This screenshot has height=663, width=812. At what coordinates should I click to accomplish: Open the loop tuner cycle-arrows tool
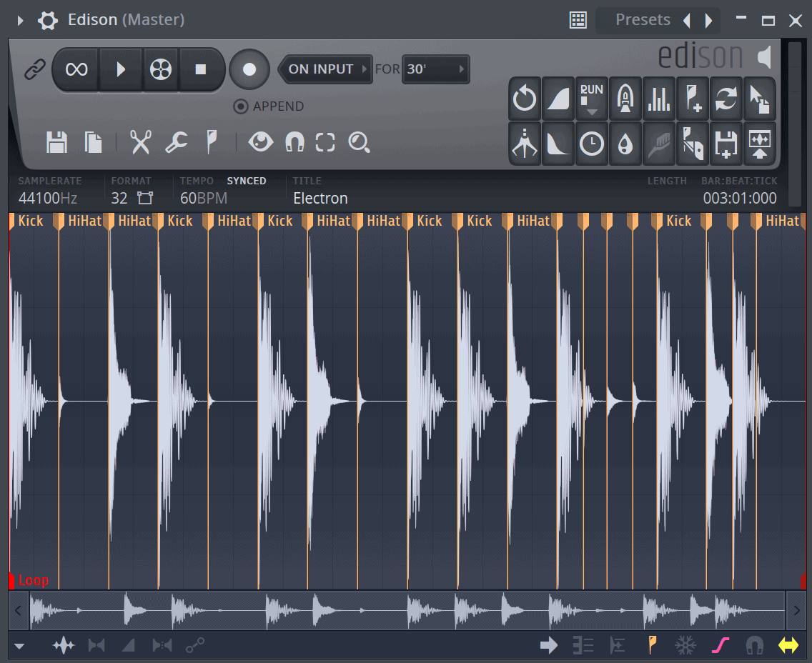point(726,99)
